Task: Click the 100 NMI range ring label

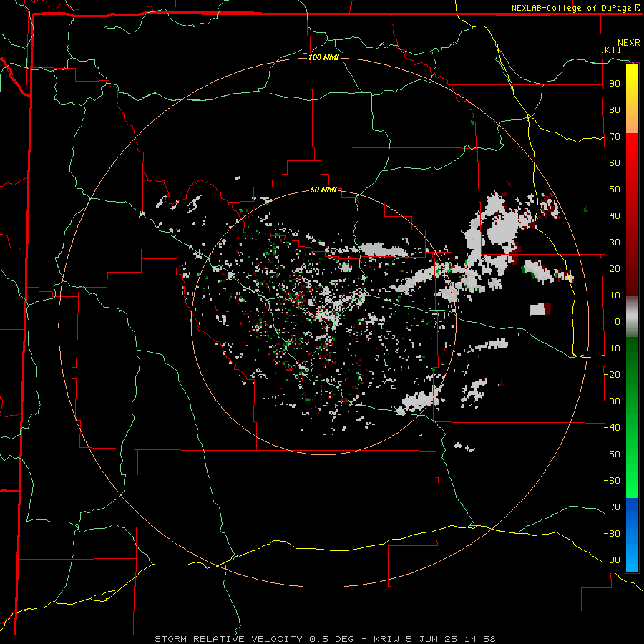Action: click(x=323, y=57)
